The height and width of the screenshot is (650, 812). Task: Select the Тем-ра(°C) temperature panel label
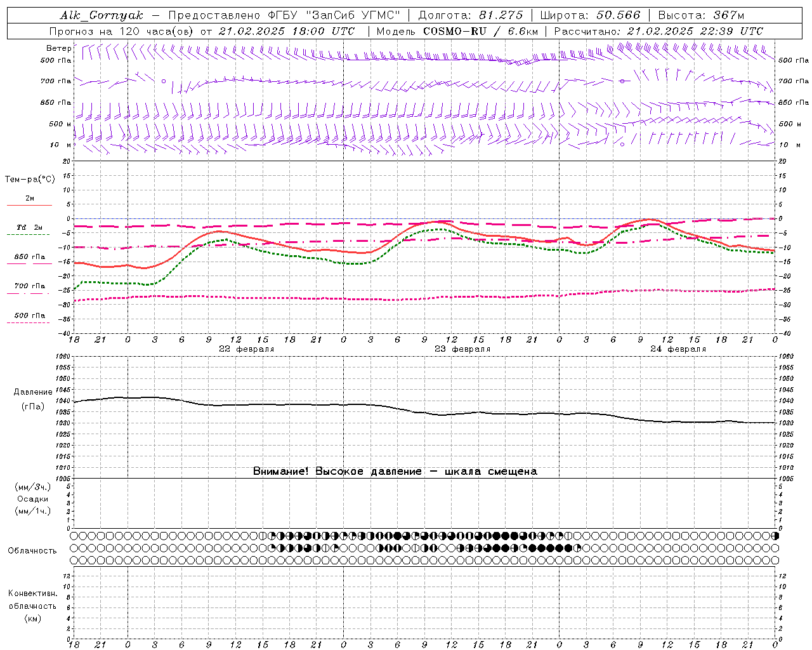(x=30, y=180)
